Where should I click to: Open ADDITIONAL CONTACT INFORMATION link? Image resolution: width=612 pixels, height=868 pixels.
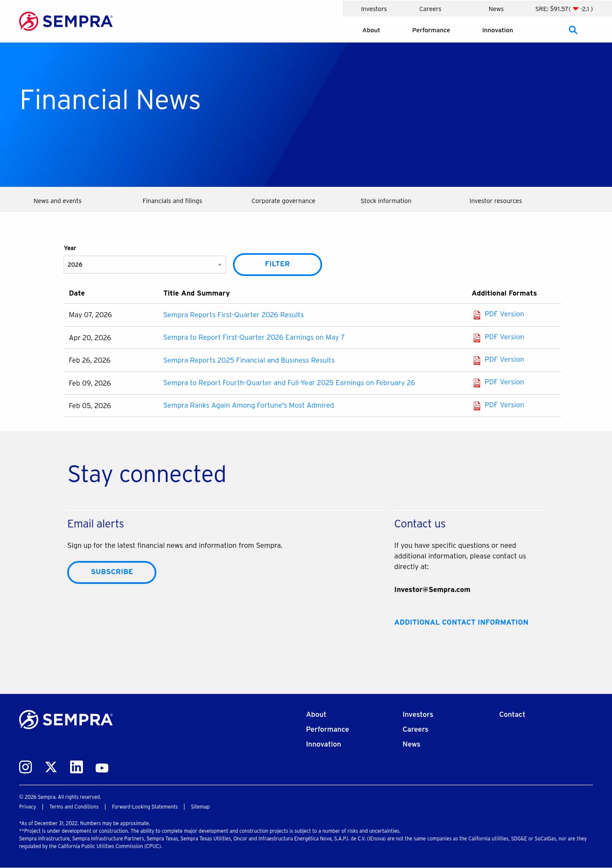pyautogui.click(x=461, y=622)
